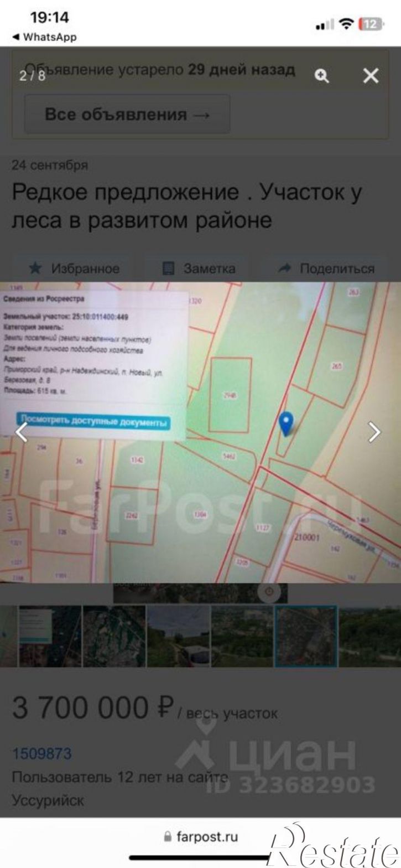Tap the clock showing 19:14
401x868 pixels.
(x=50, y=18)
